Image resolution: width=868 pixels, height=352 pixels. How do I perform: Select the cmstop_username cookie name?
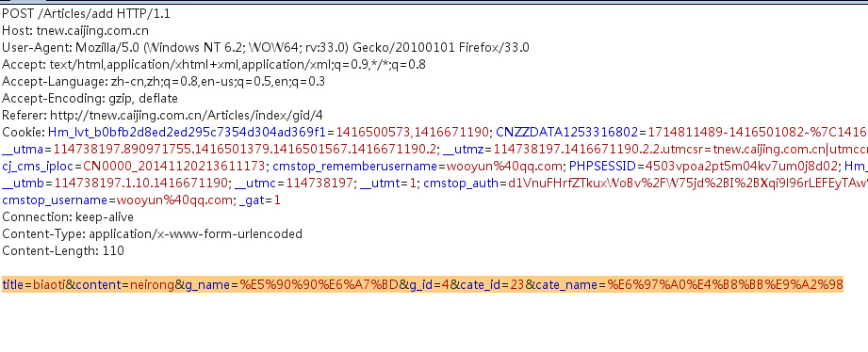pos(55,200)
